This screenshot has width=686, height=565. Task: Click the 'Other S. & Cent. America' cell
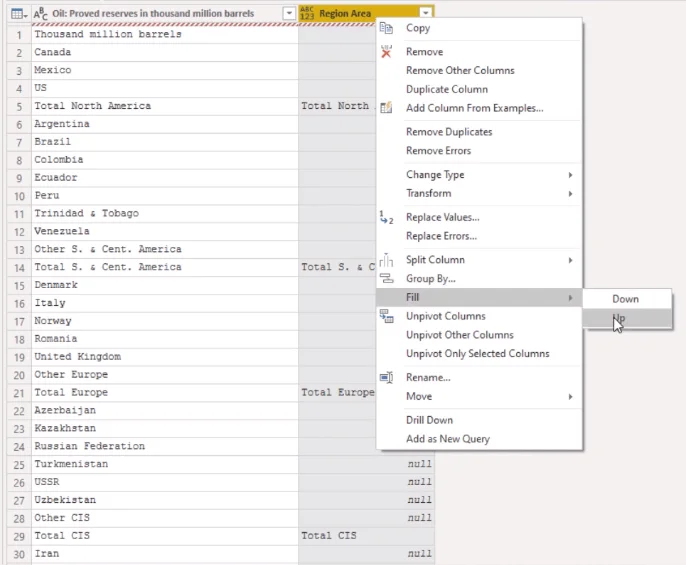tap(164, 249)
